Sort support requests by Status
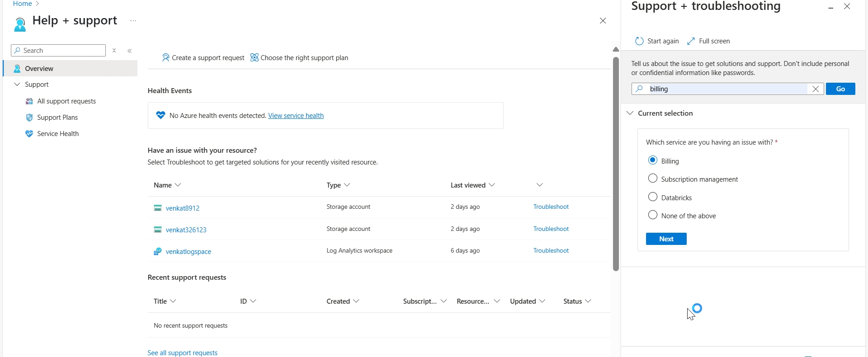 coord(577,301)
